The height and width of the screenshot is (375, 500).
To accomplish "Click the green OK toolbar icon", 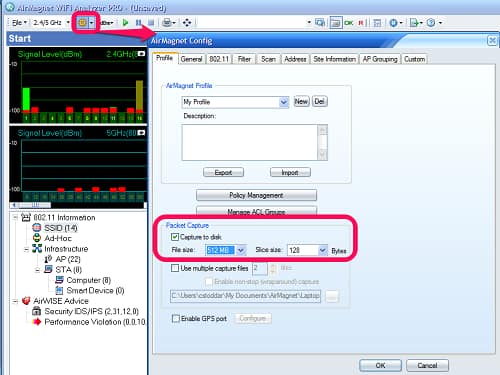I will pos(349,23).
